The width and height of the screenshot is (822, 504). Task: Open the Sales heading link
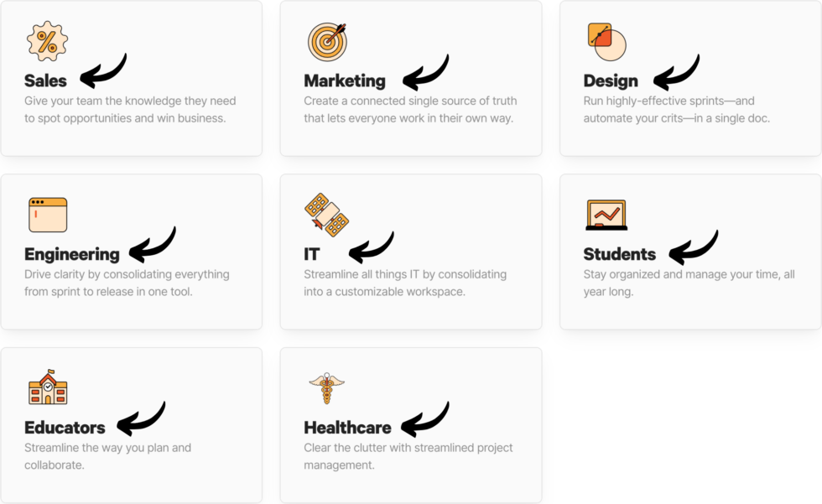coord(45,81)
